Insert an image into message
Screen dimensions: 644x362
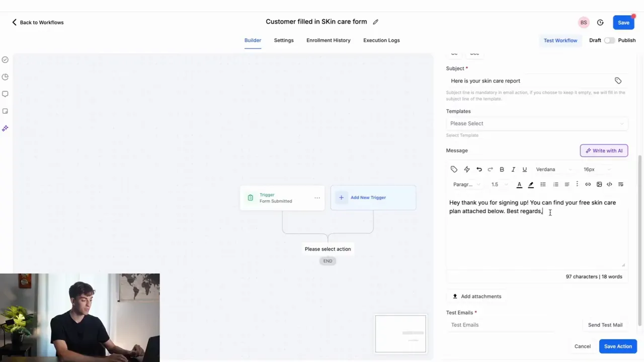click(599, 185)
